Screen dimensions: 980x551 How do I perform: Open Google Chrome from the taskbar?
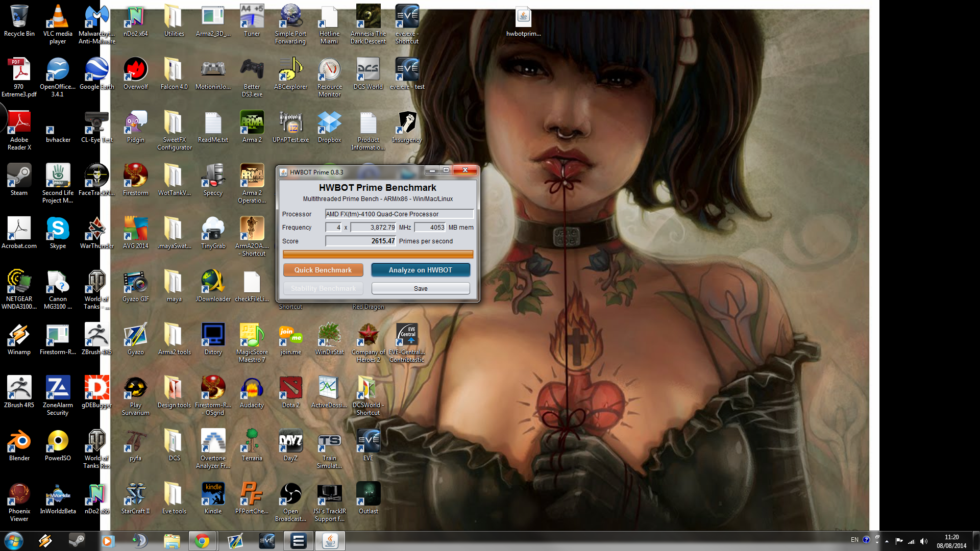click(x=202, y=541)
